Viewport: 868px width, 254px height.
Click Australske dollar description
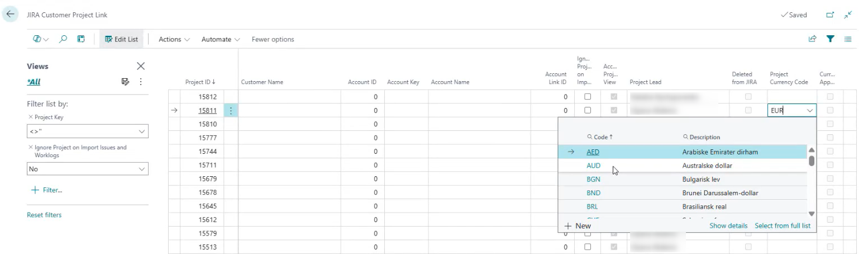click(x=707, y=166)
